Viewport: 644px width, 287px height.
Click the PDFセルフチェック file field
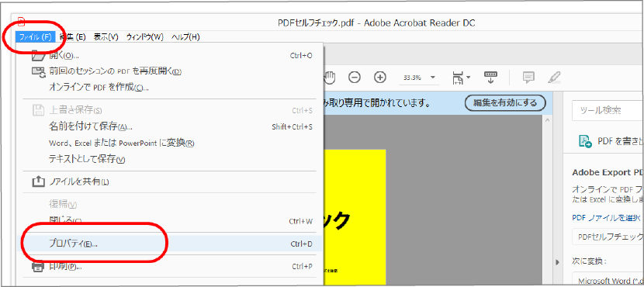pyautogui.click(x=608, y=237)
